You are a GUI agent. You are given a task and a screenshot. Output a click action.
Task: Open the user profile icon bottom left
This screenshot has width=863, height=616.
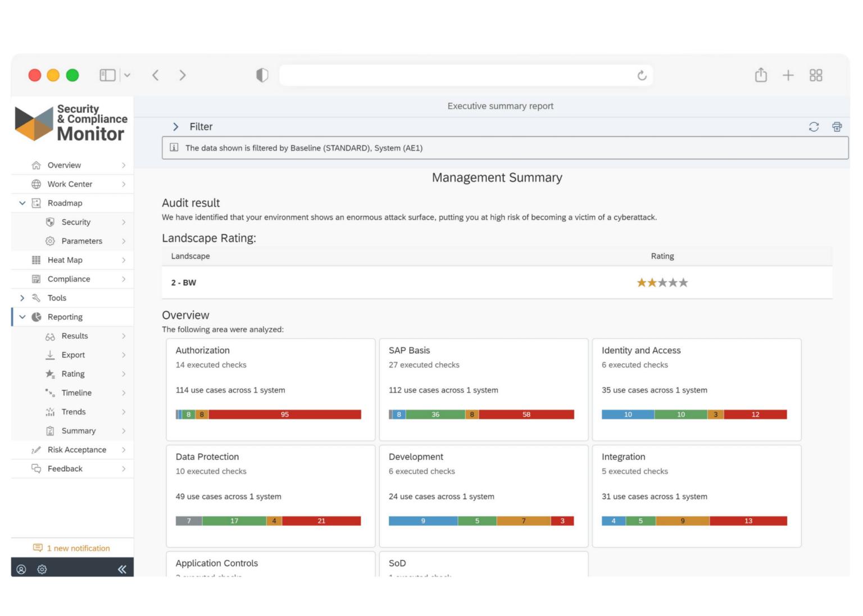(x=21, y=569)
